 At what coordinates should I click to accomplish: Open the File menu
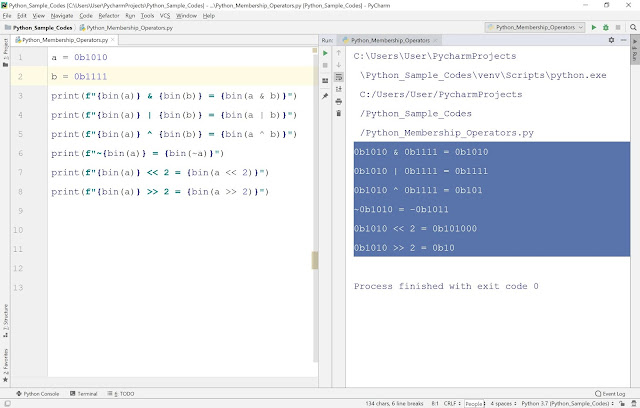pyautogui.click(x=7, y=16)
